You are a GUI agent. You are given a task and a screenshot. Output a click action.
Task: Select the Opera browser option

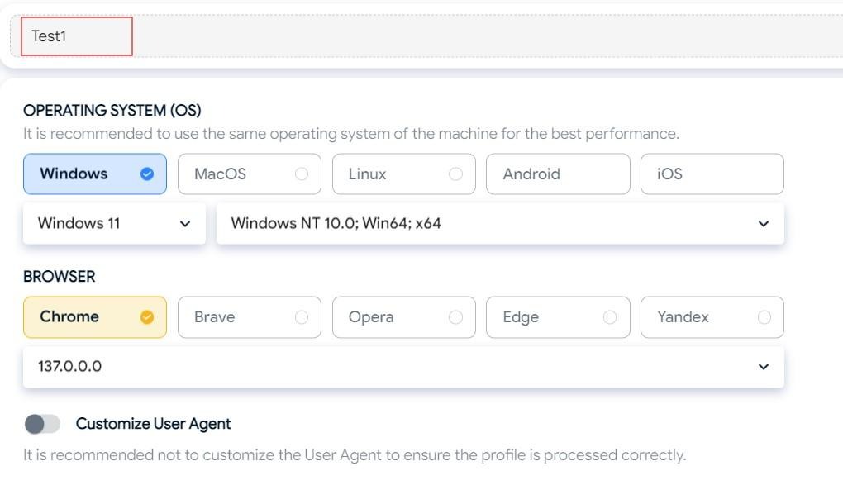coord(403,316)
